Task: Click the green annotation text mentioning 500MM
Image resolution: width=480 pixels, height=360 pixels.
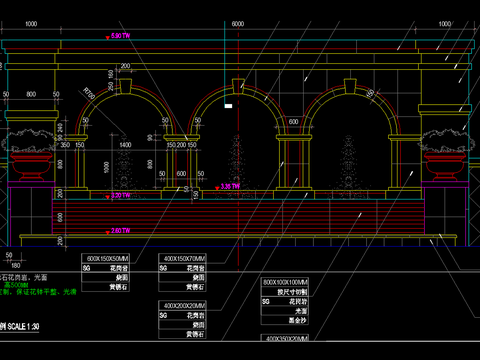Action: (x=16, y=285)
